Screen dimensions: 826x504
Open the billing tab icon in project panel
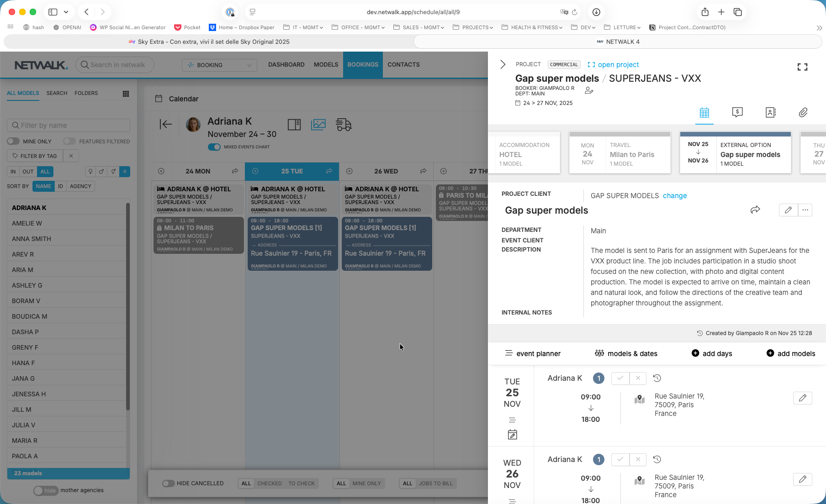pos(737,112)
